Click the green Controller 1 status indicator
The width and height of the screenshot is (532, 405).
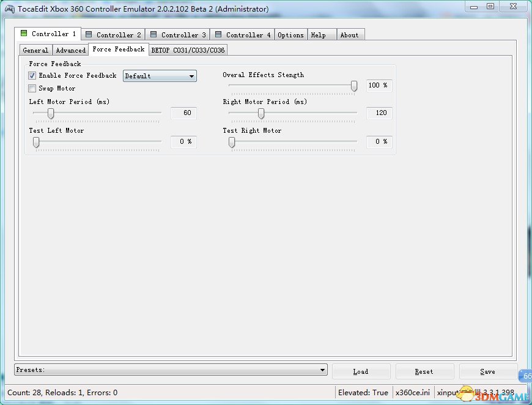click(24, 33)
